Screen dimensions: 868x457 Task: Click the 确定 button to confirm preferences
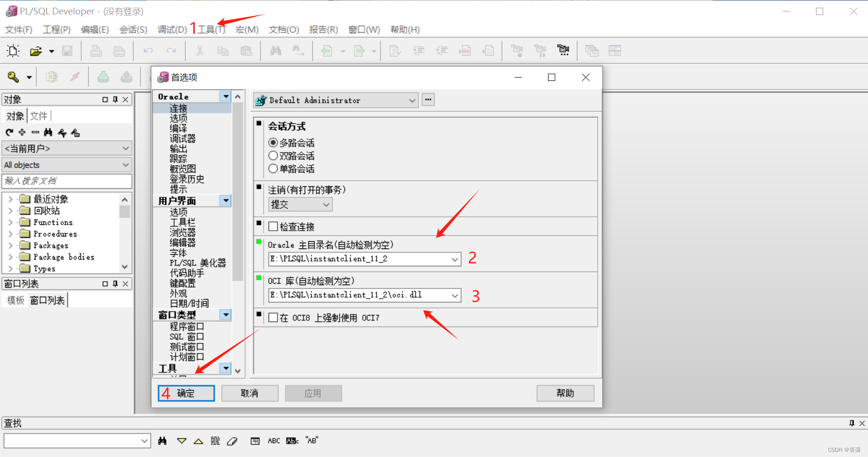pos(186,393)
